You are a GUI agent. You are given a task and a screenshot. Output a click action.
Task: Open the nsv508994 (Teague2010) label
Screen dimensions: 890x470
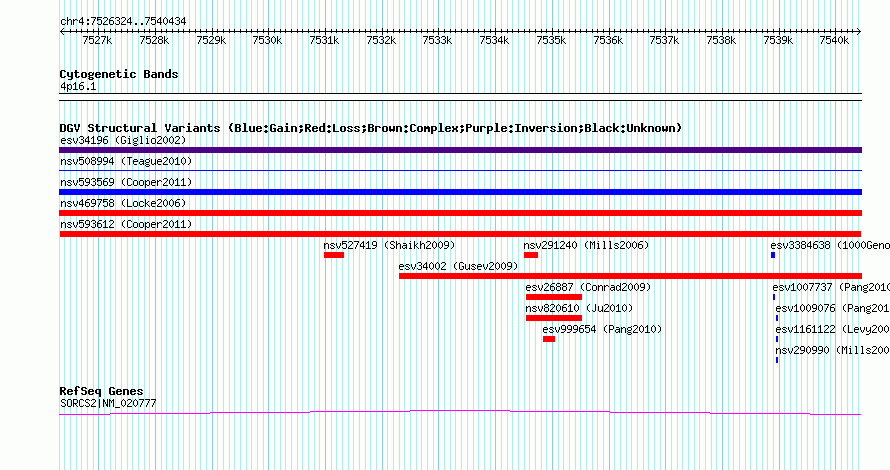click(126, 161)
